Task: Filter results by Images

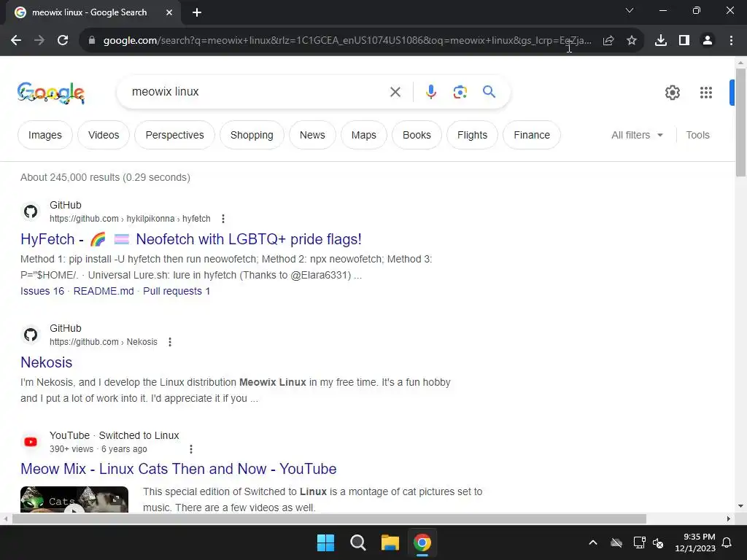Action: 45,135
